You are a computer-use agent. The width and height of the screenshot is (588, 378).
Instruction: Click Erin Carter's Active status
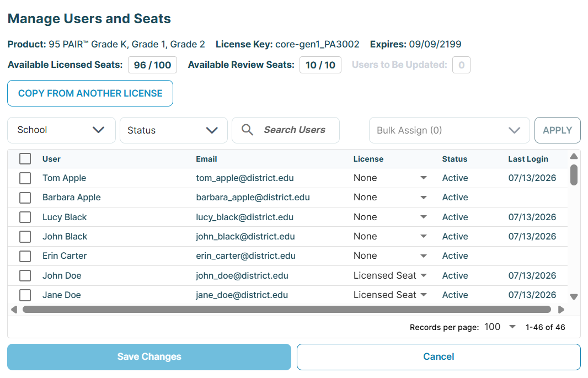455,255
